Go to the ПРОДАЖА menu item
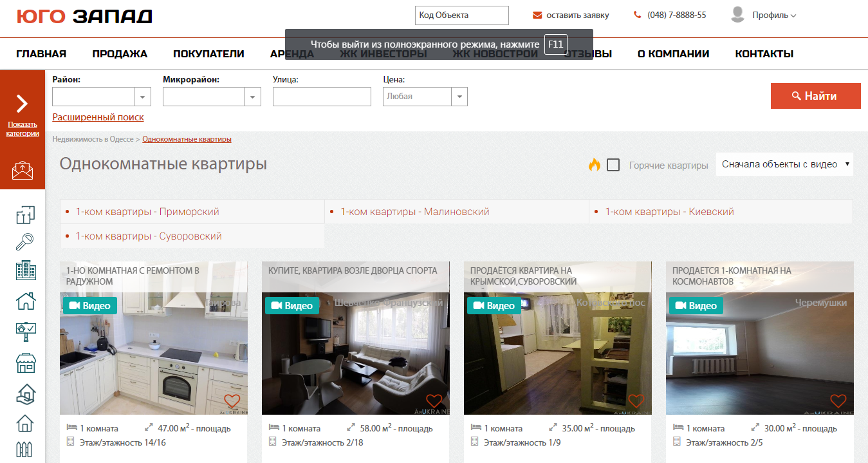This screenshot has height=463, width=868. [x=120, y=54]
